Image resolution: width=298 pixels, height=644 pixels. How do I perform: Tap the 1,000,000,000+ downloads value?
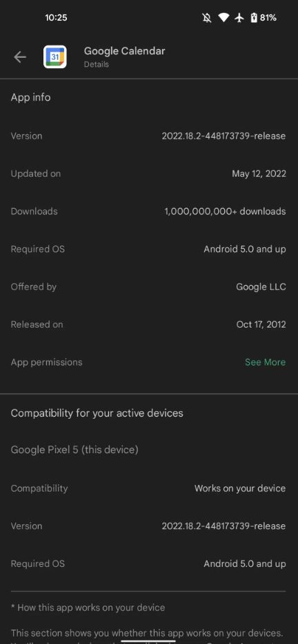pyautogui.click(x=225, y=211)
